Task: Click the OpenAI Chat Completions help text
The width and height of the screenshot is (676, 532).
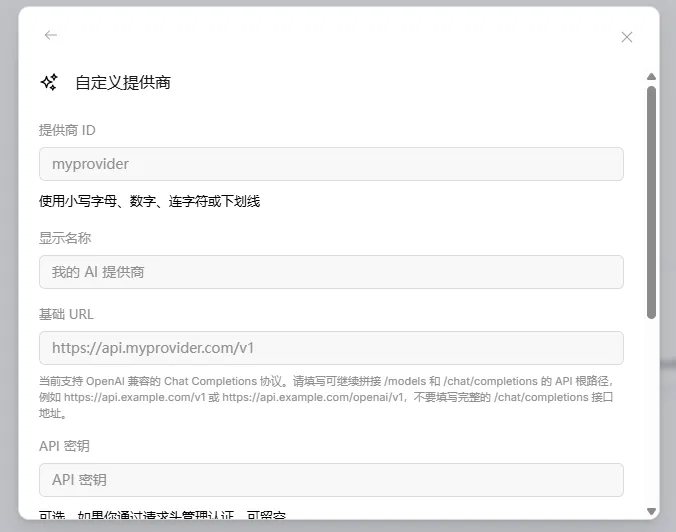Action: [326, 397]
